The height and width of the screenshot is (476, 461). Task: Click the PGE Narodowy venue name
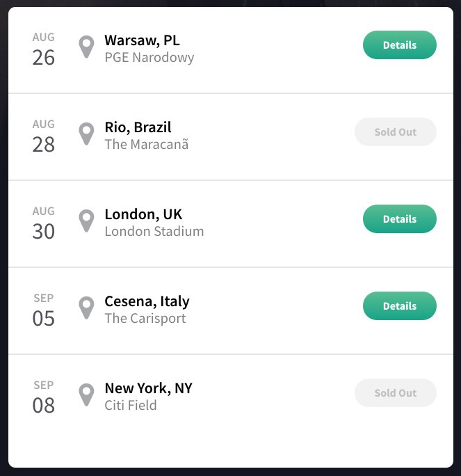(149, 58)
